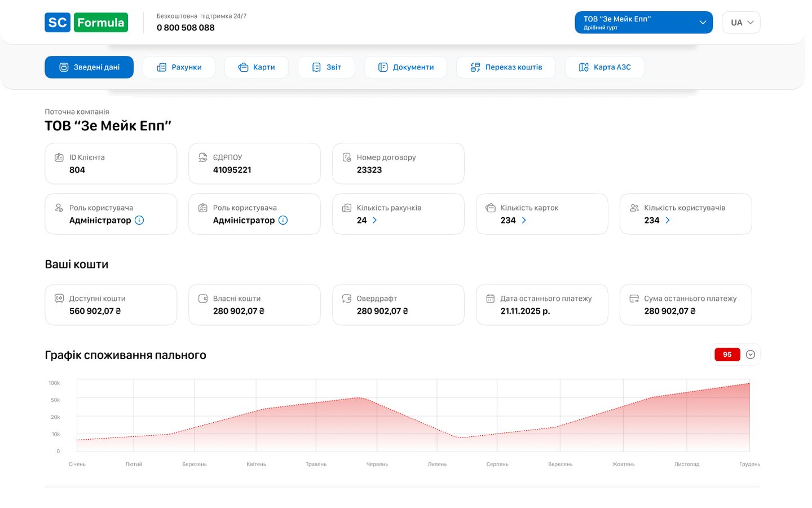
Task: Open accounts list via arrow next to 24
Action: pyautogui.click(x=374, y=220)
